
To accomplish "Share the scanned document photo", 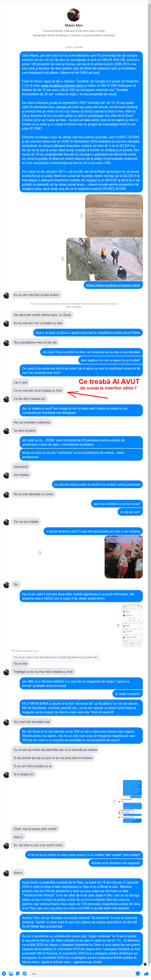I will pos(81,216).
